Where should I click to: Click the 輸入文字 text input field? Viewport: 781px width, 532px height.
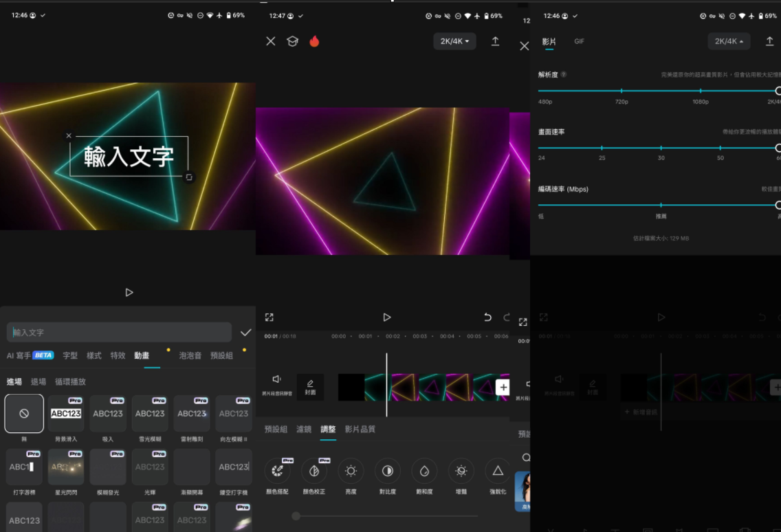120,333
